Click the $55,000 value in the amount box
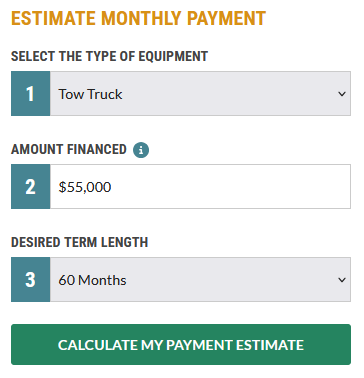Viewport: 364px width, 378px height. pyautogui.click(x=85, y=187)
